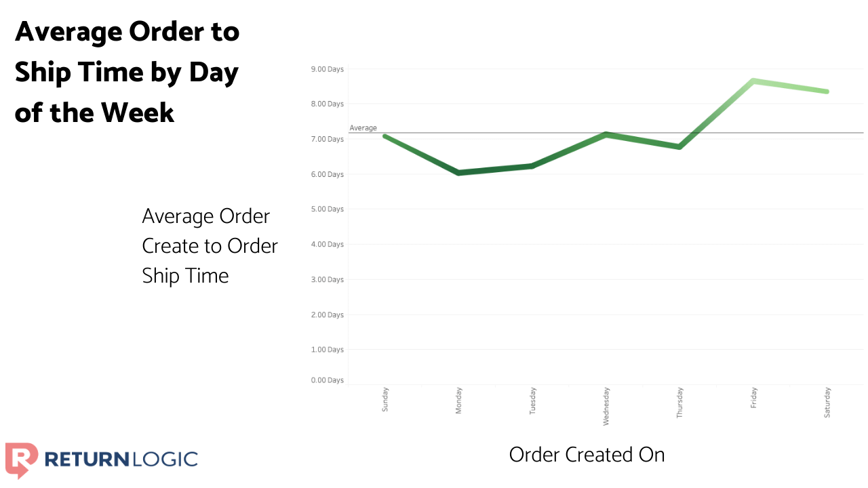Click the Sunday start point of the line
Image resolution: width=868 pixels, height=488 pixels.
[x=385, y=136]
